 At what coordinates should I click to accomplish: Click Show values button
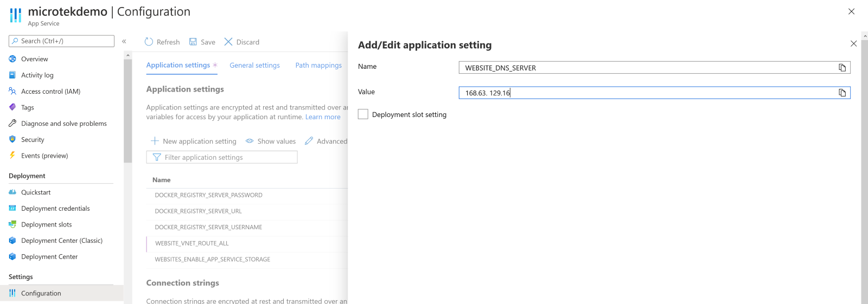point(271,141)
